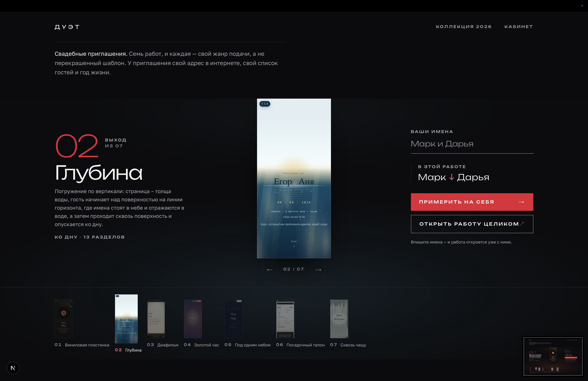Open the Next.js dev tools badge
This screenshot has height=381, width=588.
click(13, 368)
